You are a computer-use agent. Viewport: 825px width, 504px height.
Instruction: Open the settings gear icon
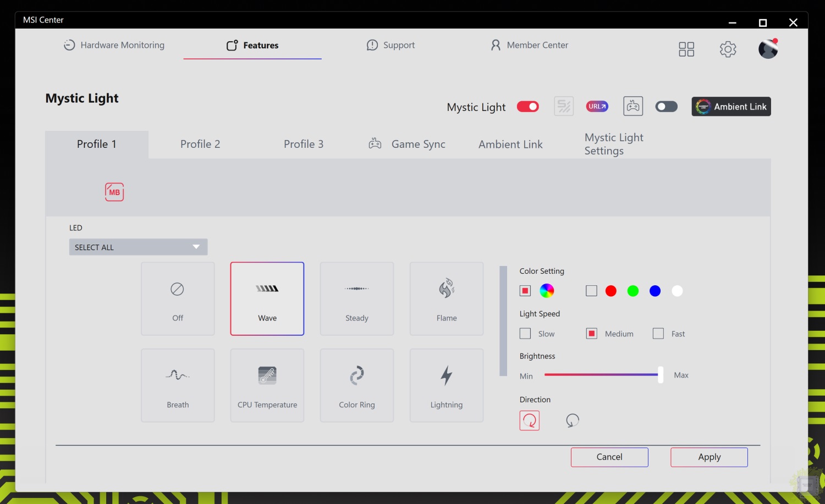pyautogui.click(x=728, y=49)
